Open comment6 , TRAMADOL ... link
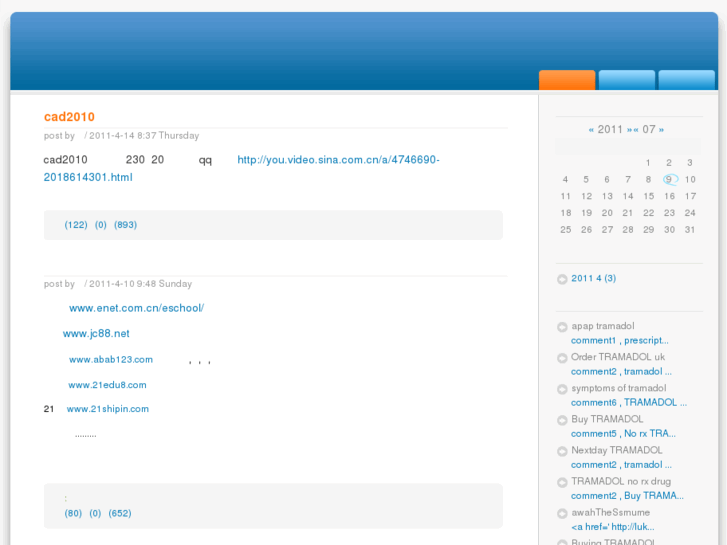This screenshot has width=727, height=545. (629, 403)
